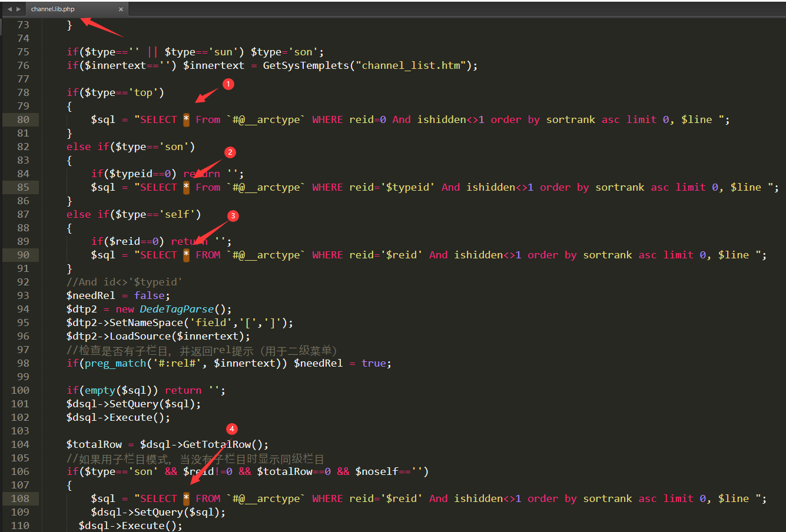The width and height of the screenshot is (786, 532).
Task: Click the //And id<>'$typeid' comment
Action: point(125,282)
